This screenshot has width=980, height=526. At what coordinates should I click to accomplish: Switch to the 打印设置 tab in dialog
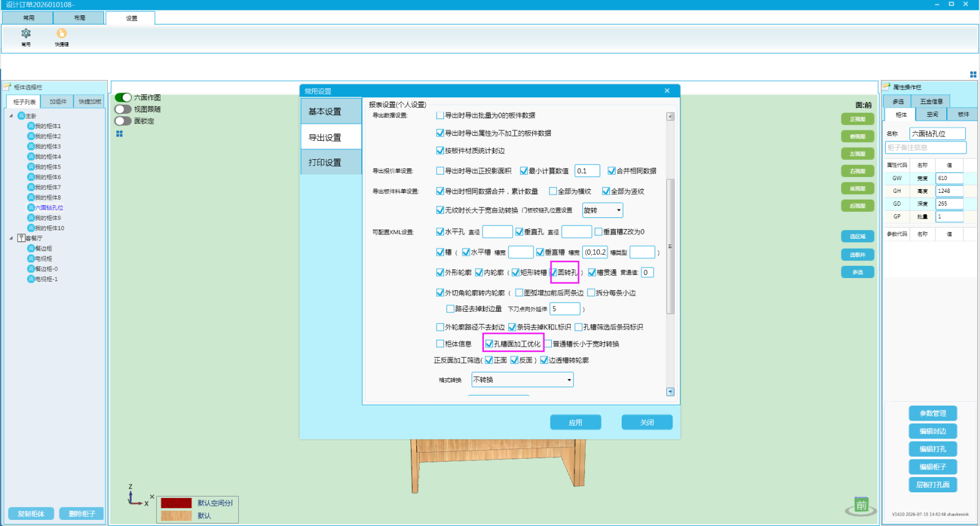click(331, 163)
